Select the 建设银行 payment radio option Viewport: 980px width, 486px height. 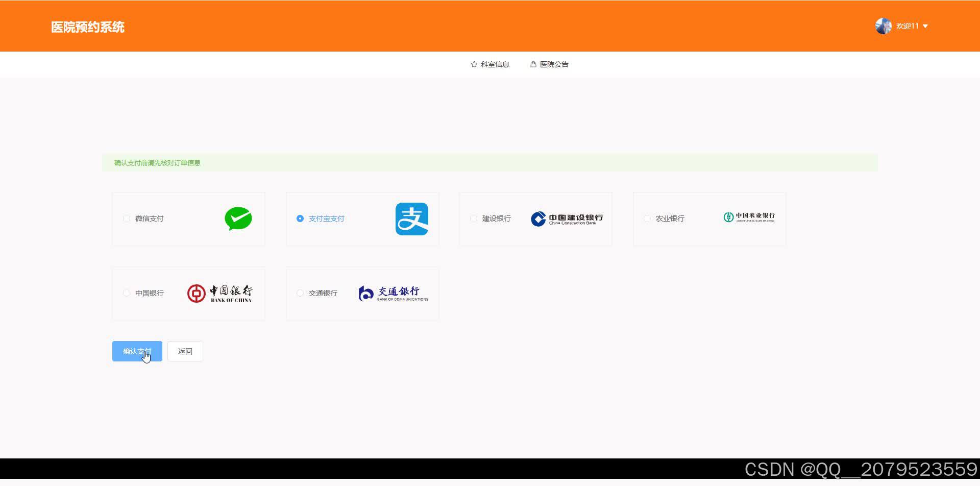click(x=473, y=218)
